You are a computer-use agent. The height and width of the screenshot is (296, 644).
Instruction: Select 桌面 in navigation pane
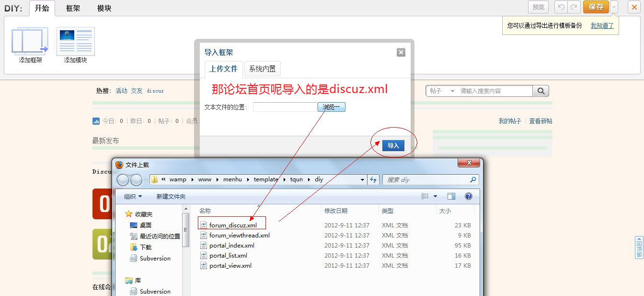[x=141, y=225]
